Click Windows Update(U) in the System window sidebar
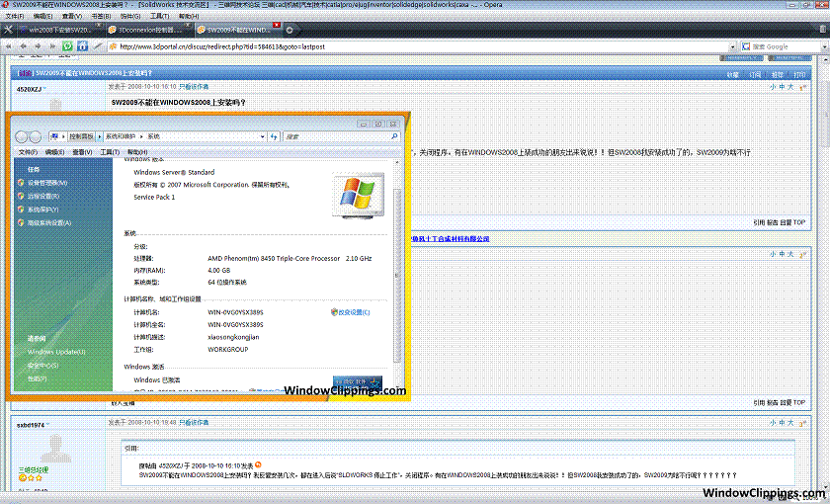The width and height of the screenshot is (830, 504). point(56,352)
